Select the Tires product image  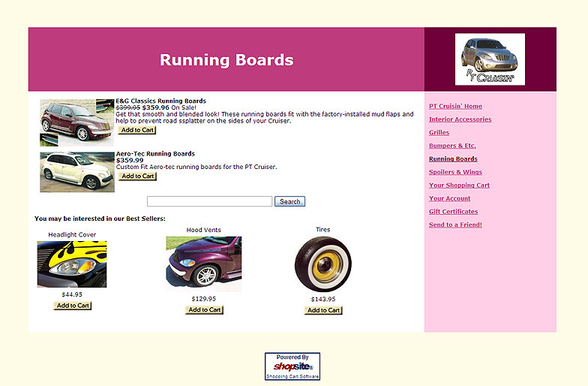coord(322,264)
